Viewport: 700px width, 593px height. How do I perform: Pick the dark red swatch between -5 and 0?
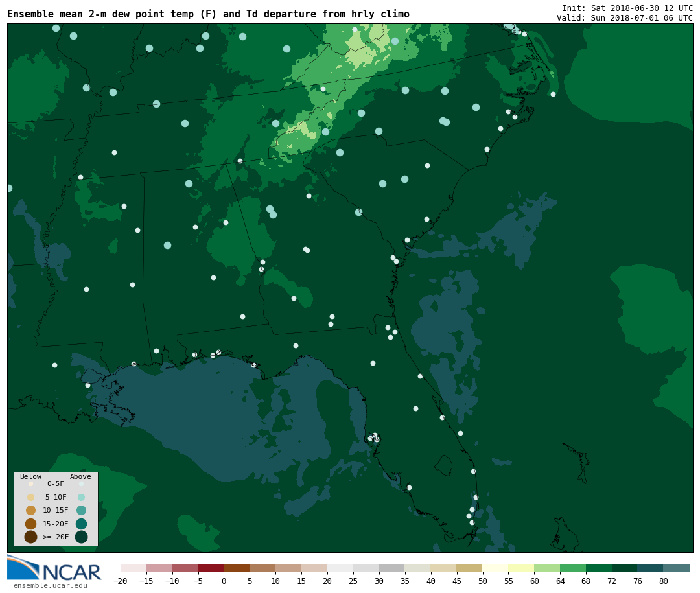tap(211, 568)
